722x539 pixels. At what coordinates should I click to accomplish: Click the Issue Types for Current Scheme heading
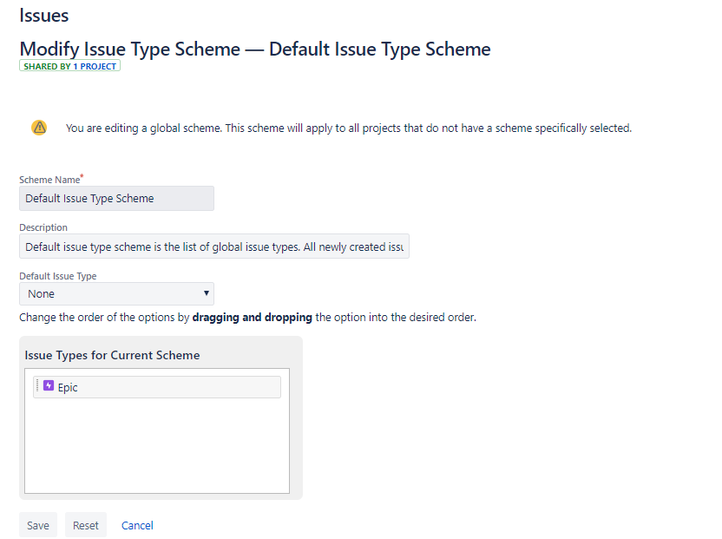pos(112,355)
